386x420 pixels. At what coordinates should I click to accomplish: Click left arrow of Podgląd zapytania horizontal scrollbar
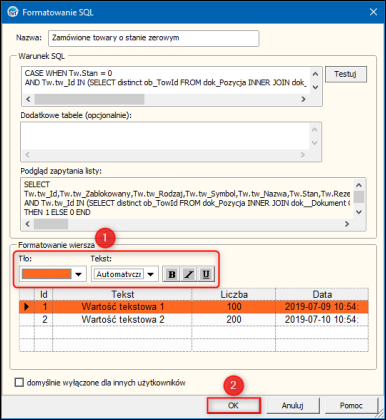[28, 224]
